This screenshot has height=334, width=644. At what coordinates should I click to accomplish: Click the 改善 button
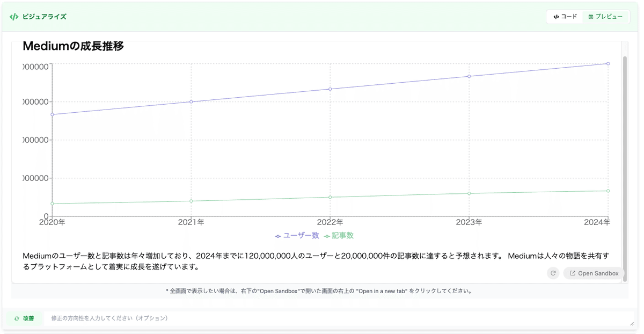(x=24, y=318)
